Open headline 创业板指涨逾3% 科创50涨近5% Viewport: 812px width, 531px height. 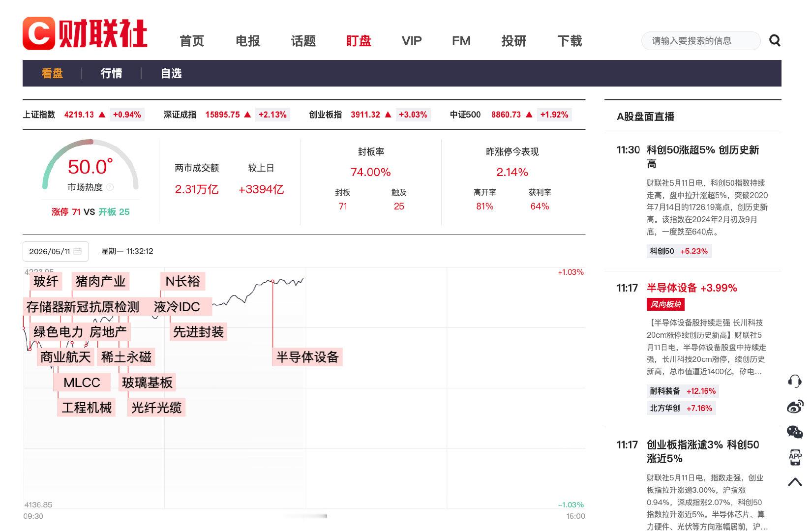tap(703, 452)
